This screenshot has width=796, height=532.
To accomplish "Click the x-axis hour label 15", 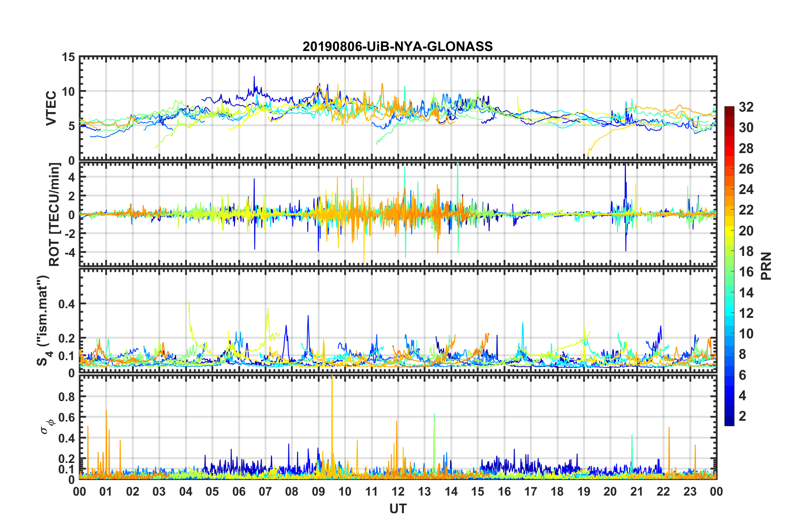I will click(478, 491).
